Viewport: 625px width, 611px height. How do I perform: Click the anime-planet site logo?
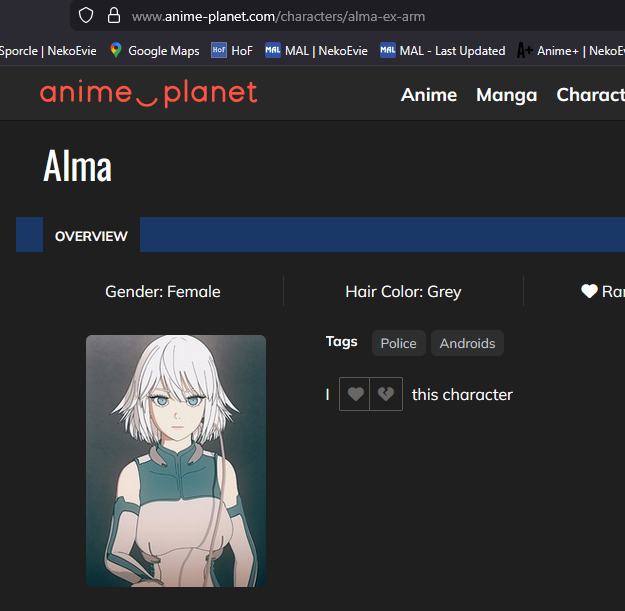coord(149,93)
